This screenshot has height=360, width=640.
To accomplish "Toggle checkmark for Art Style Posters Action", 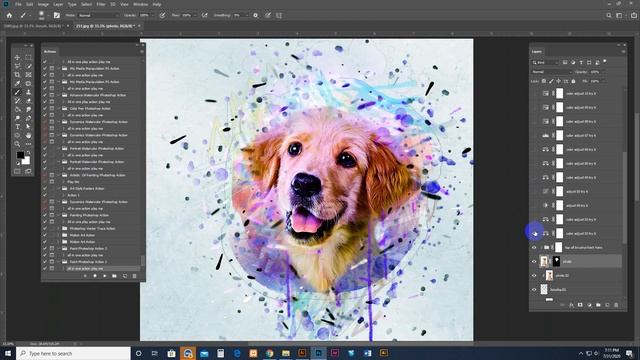I will tap(44, 189).
